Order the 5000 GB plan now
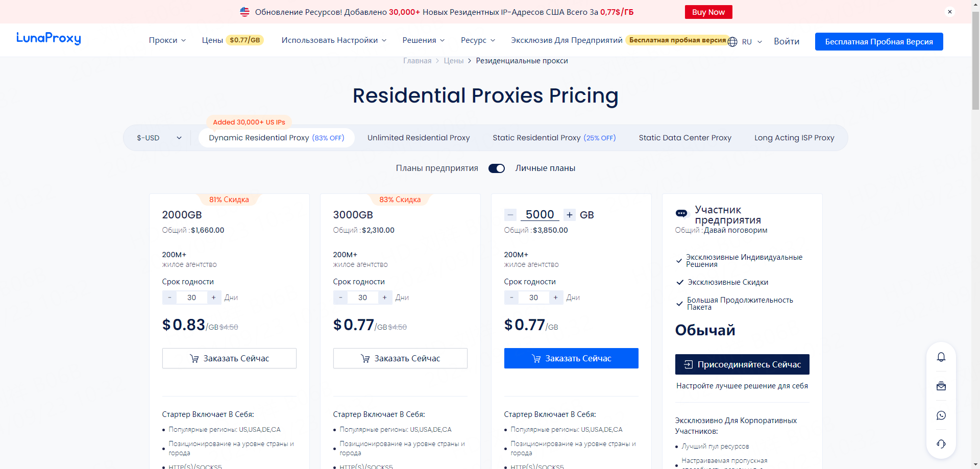This screenshot has width=980, height=469. [x=571, y=358]
